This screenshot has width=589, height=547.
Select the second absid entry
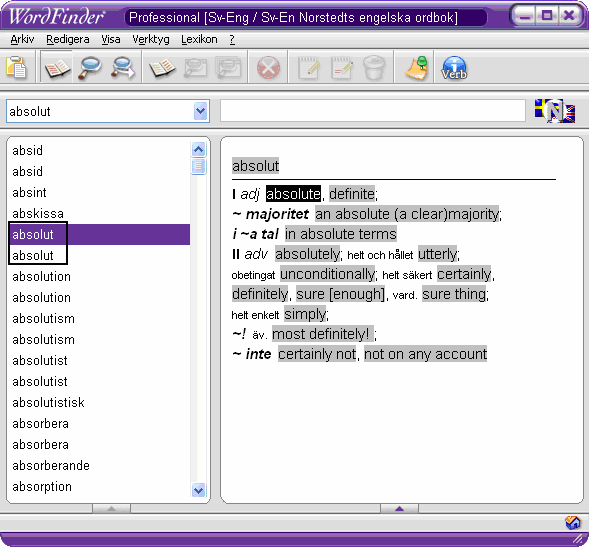[99, 171]
